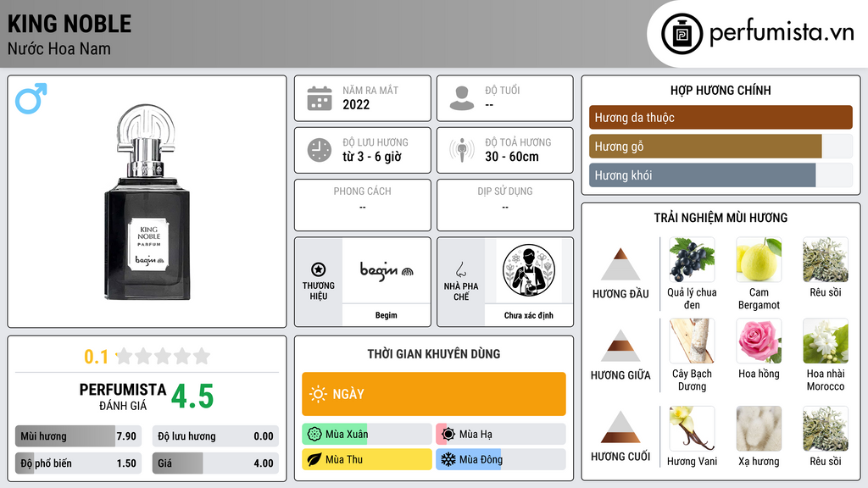Click the male gender symbol icon
Viewport: 868px width, 488px height.
pyautogui.click(x=31, y=98)
